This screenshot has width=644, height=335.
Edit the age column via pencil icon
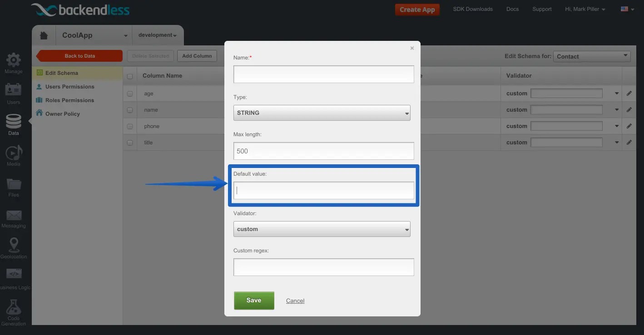coord(629,93)
